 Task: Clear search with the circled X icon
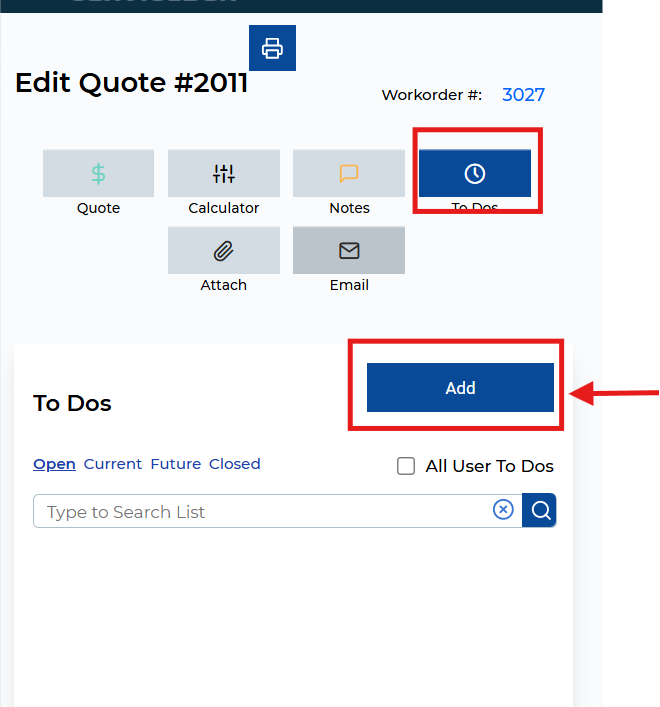click(503, 510)
